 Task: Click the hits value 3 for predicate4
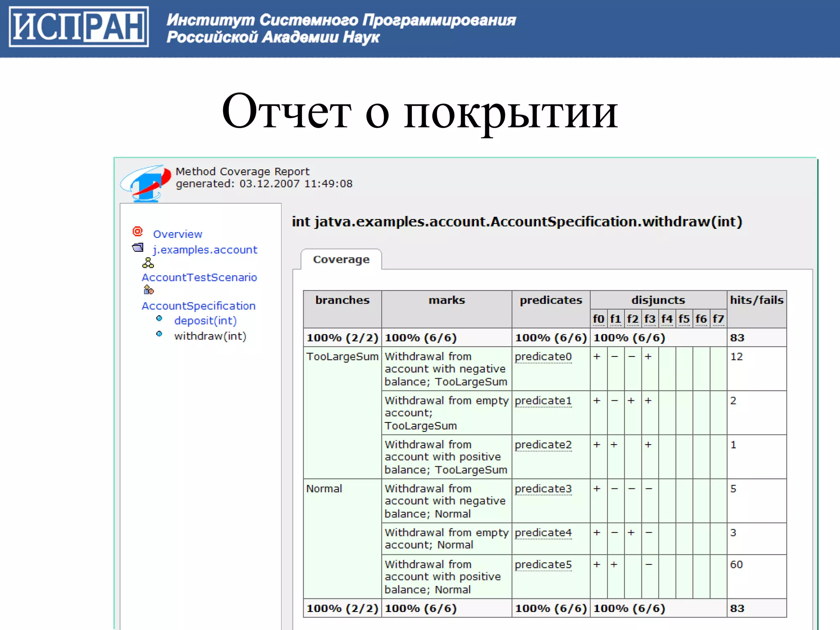click(x=733, y=533)
